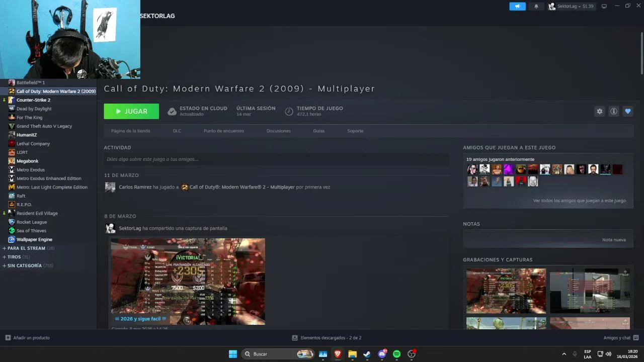Open Discord from the taskbar
This screenshot has width=644, height=362.
tap(382, 354)
